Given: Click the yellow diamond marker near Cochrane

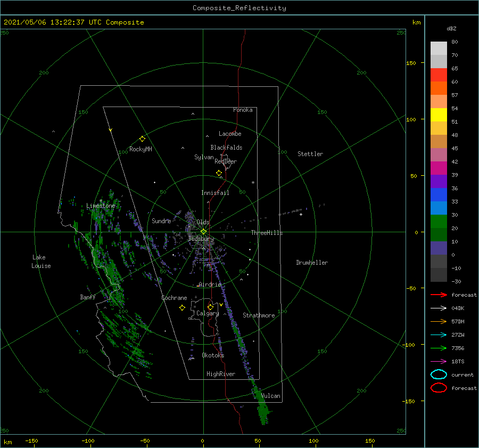Looking at the screenshot, I should coord(182,308).
